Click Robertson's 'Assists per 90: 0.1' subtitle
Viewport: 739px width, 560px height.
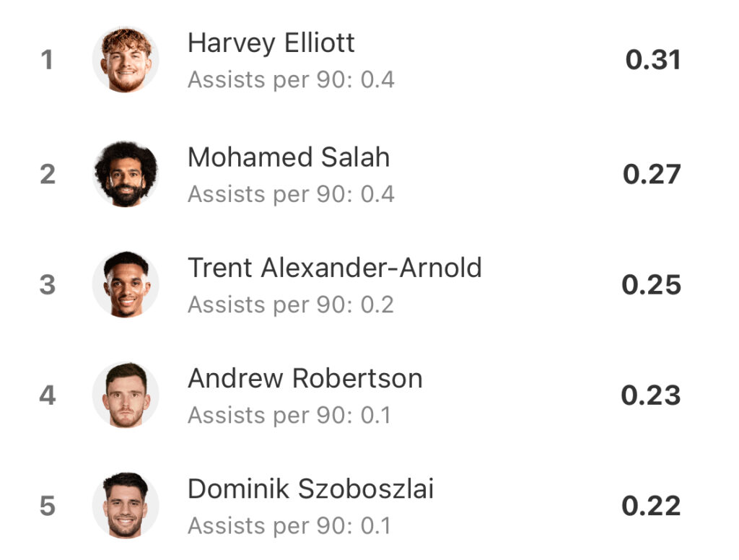289,415
